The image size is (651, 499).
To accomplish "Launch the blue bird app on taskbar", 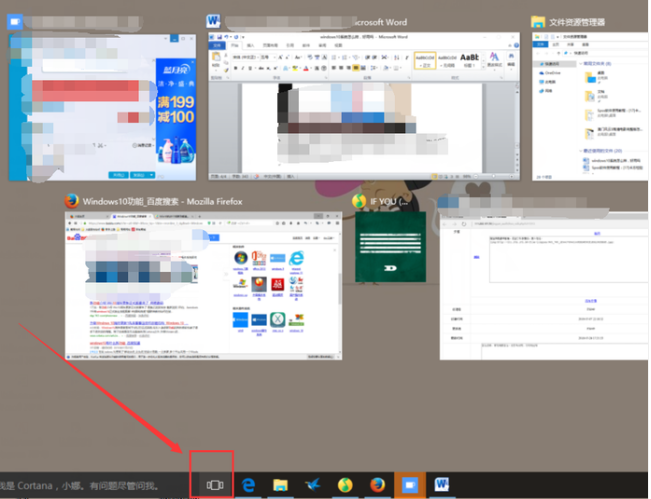I will point(313,484).
